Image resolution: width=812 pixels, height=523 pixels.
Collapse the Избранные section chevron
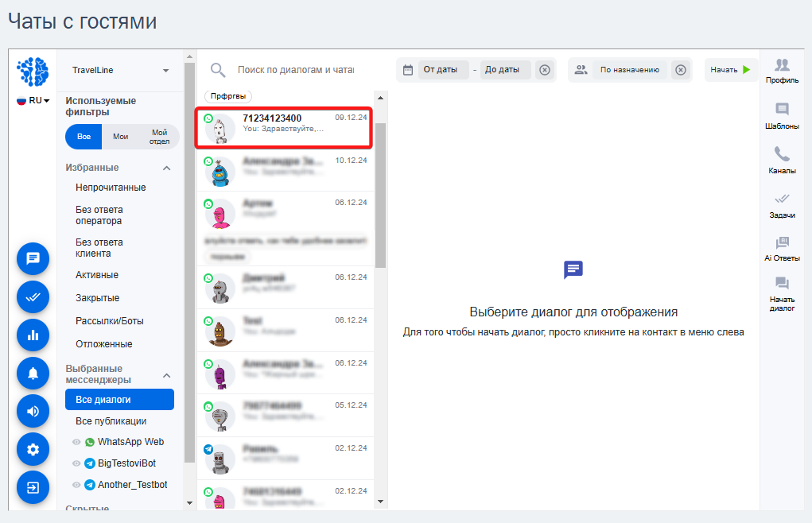click(167, 169)
